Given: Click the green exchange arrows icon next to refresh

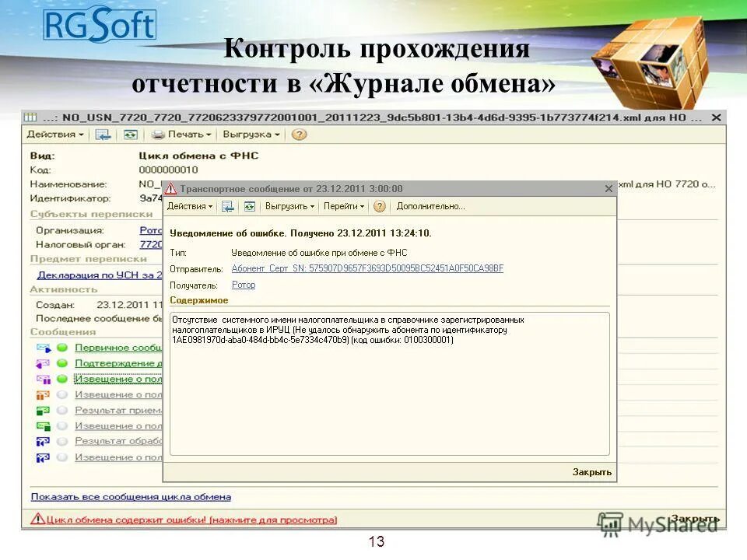Looking at the screenshot, I should (129, 135).
